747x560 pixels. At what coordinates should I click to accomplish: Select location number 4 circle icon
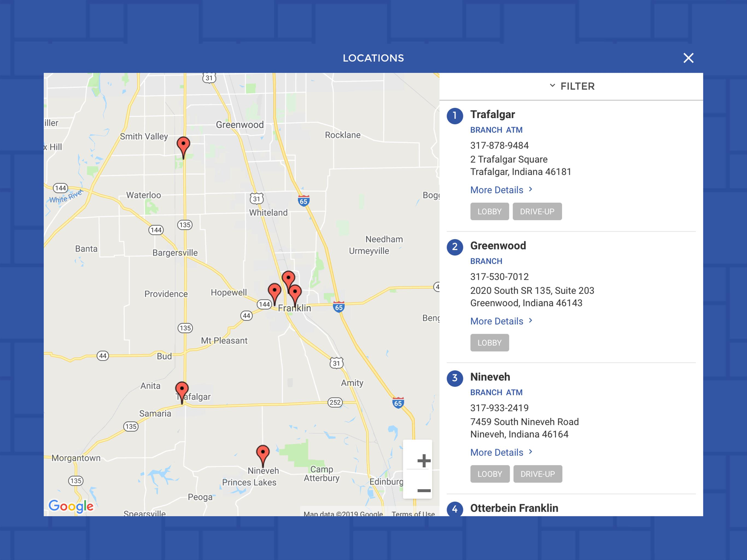click(454, 509)
